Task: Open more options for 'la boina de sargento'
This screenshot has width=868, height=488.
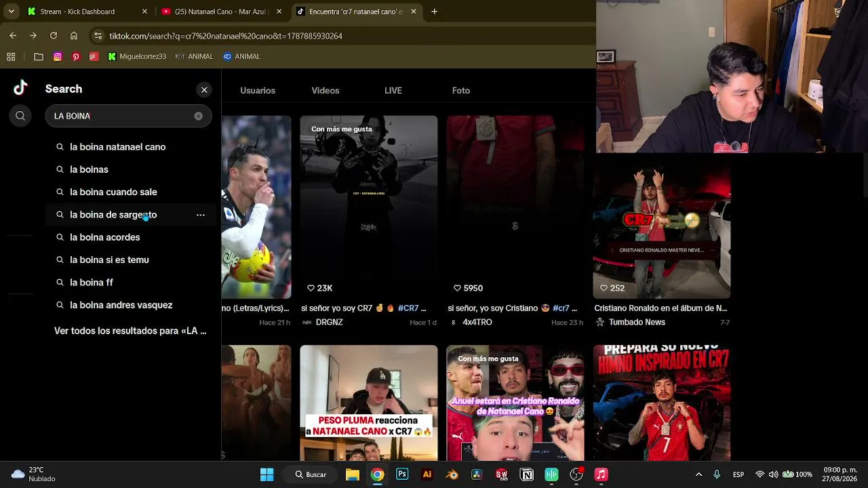Action: point(201,215)
